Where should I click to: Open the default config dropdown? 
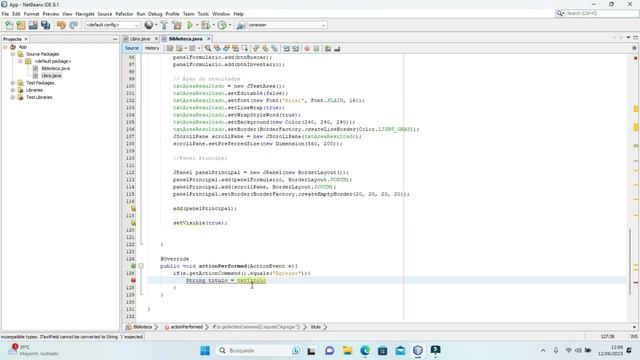(x=136, y=25)
